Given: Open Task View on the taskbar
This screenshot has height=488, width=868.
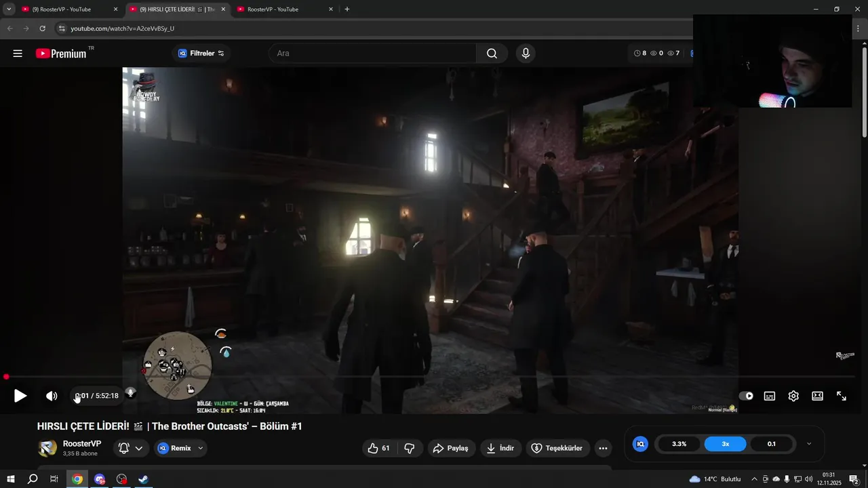Looking at the screenshot, I should (54, 479).
